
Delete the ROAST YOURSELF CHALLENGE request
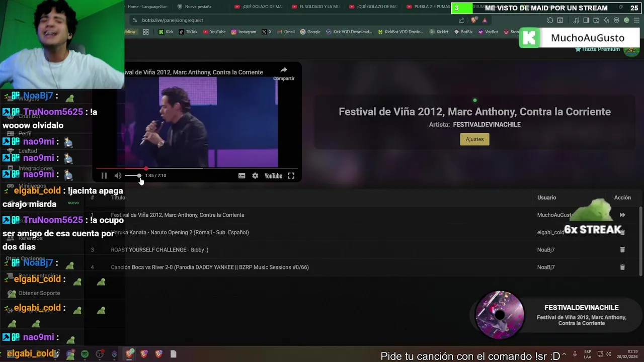[x=622, y=249]
